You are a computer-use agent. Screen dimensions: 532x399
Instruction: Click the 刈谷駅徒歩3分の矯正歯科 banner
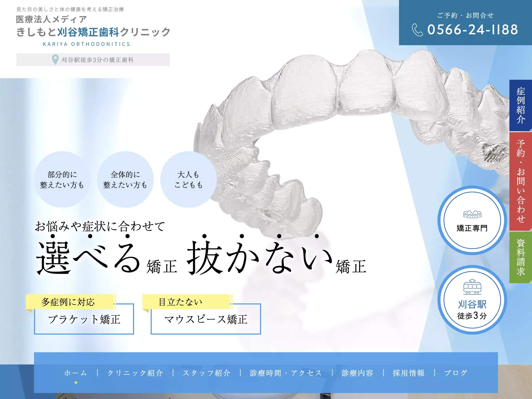coord(93,60)
